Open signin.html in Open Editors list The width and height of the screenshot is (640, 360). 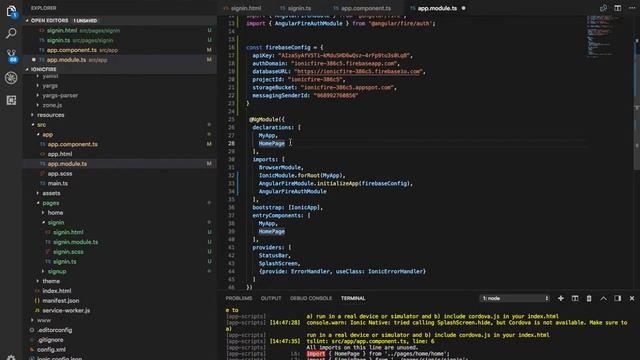click(x=120, y=30)
